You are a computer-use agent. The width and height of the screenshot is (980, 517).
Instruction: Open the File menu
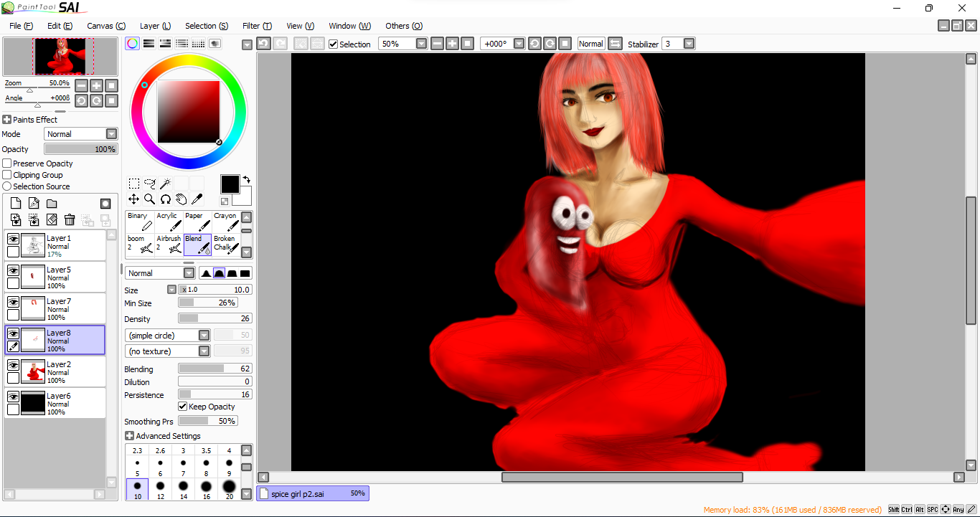click(22, 26)
